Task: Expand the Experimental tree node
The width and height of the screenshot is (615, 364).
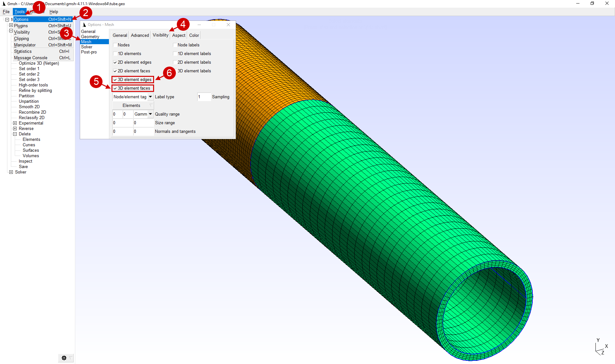Action: (15, 123)
